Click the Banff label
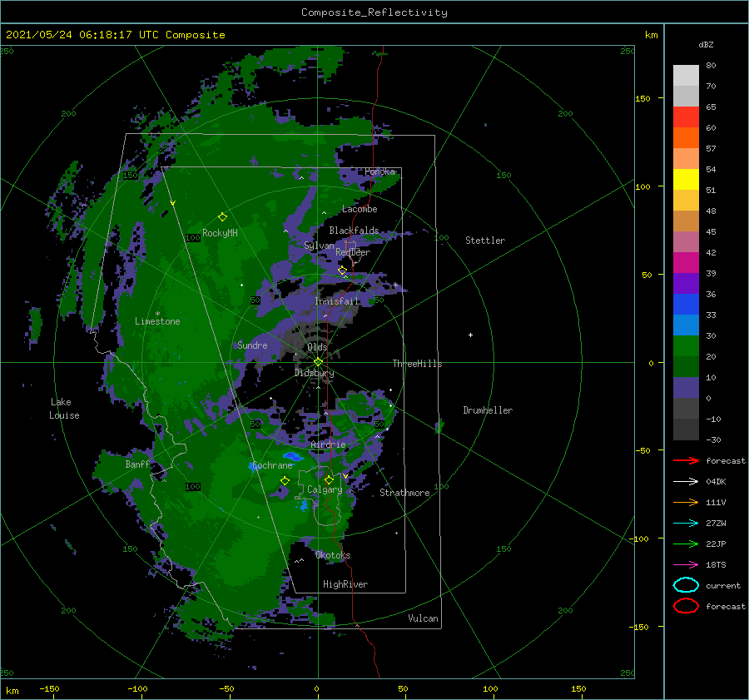Viewport: 749px width, 700px height. click(x=137, y=464)
